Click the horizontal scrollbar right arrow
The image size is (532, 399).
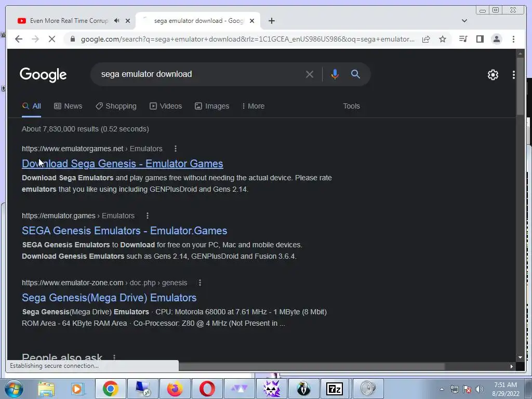(x=511, y=366)
